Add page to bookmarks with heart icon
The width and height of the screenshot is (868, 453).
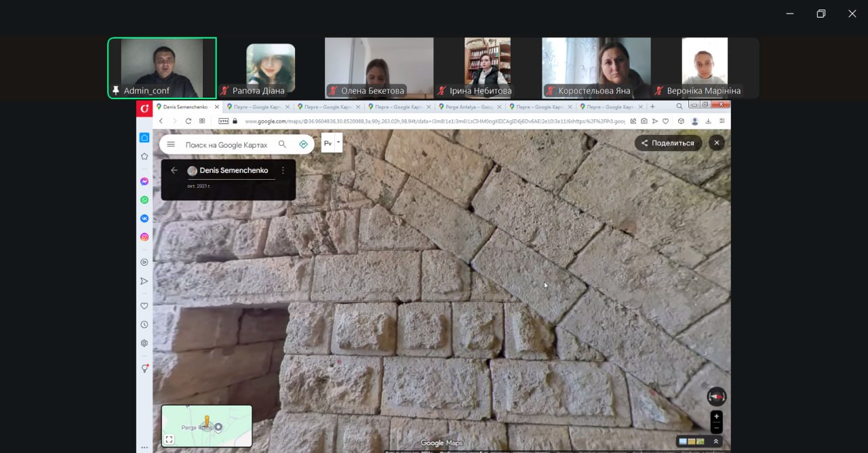665,121
